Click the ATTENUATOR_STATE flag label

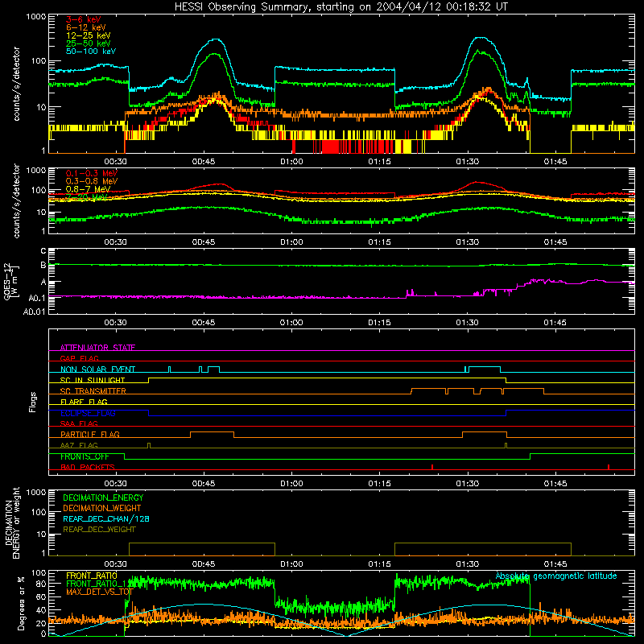click(97, 348)
